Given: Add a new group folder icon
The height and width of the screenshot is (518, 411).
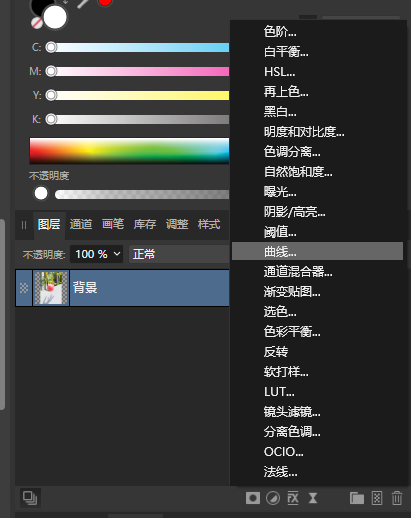Looking at the screenshot, I should 357,498.
